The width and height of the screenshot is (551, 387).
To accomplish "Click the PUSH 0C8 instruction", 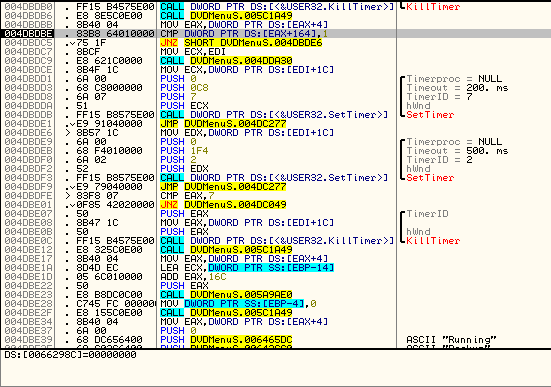I will coord(184,88).
